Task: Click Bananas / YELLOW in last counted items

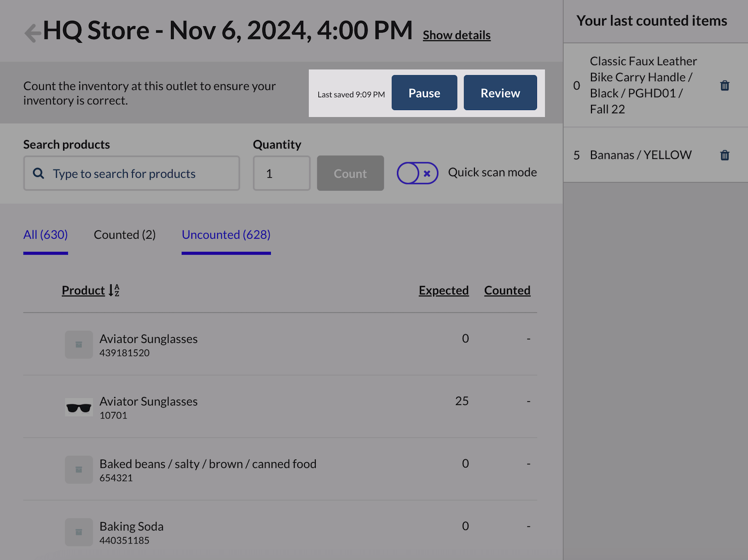Action: click(641, 155)
